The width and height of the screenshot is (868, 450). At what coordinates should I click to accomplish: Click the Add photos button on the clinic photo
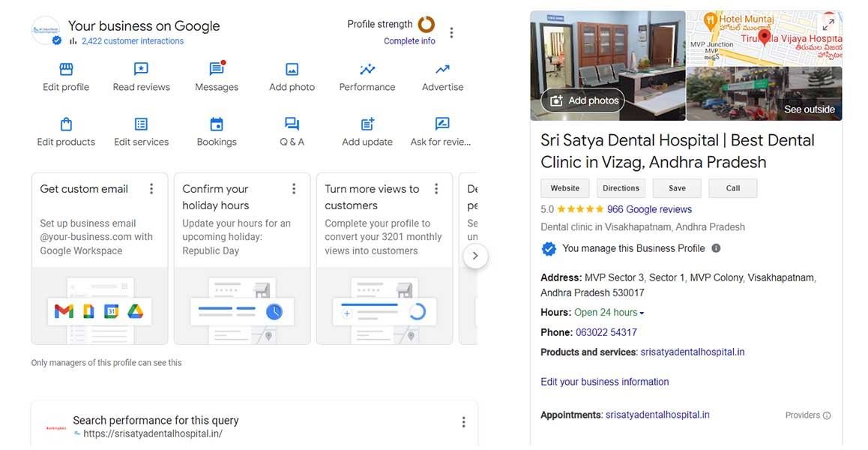[582, 100]
